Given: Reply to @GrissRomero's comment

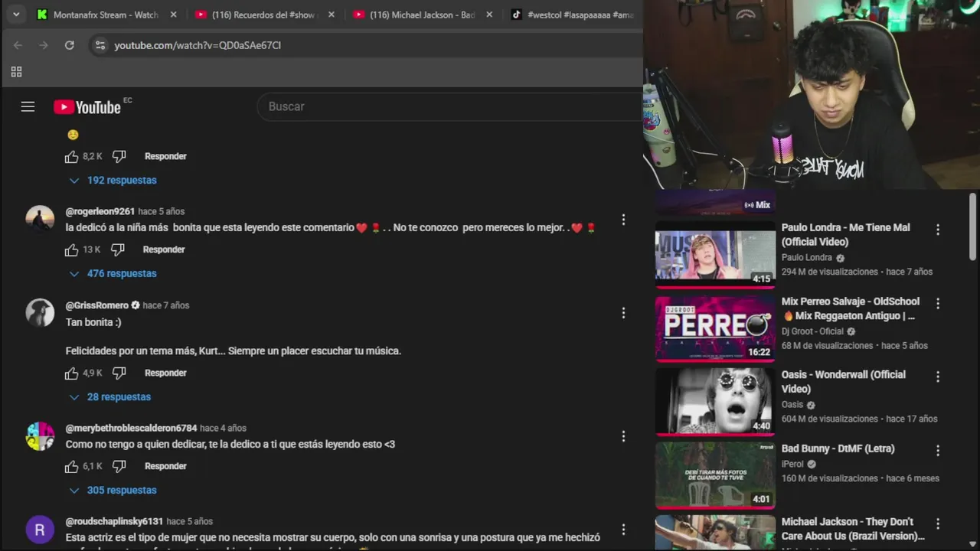Looking at the screenshot, I should (x=165, y=373).
